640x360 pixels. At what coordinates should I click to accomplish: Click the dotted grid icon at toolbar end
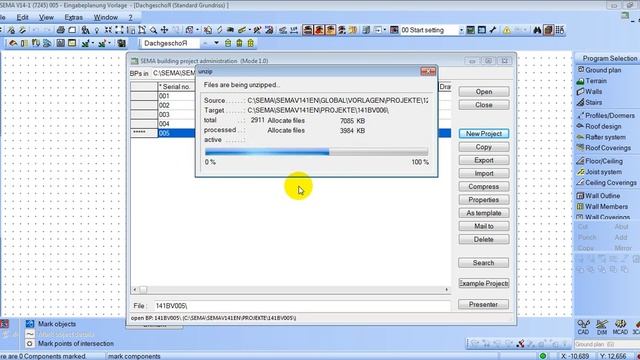point(560,30)
